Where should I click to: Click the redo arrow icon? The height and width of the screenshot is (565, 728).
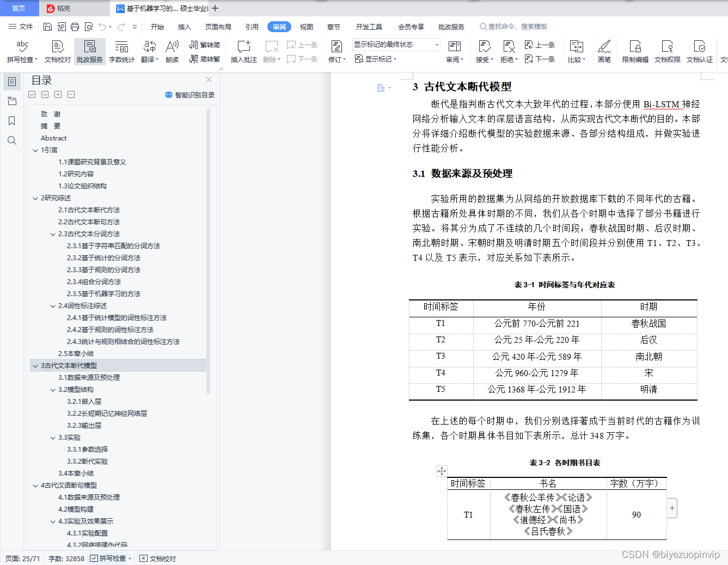(121, 27)
